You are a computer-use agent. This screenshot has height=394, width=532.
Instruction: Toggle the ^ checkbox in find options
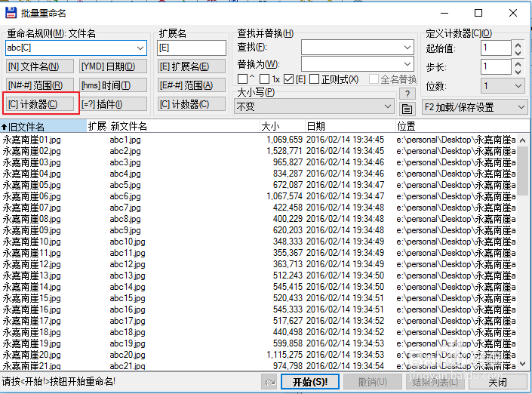pos(242,79)
